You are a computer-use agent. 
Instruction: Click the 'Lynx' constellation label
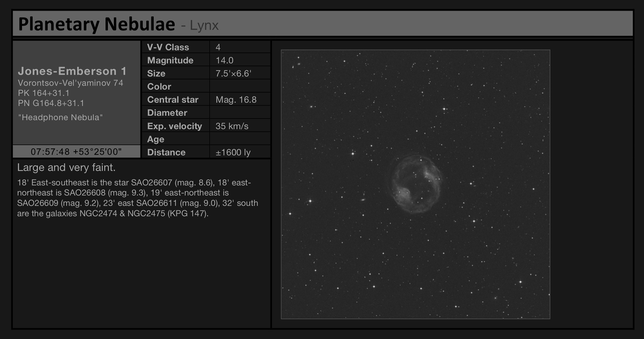204,25
